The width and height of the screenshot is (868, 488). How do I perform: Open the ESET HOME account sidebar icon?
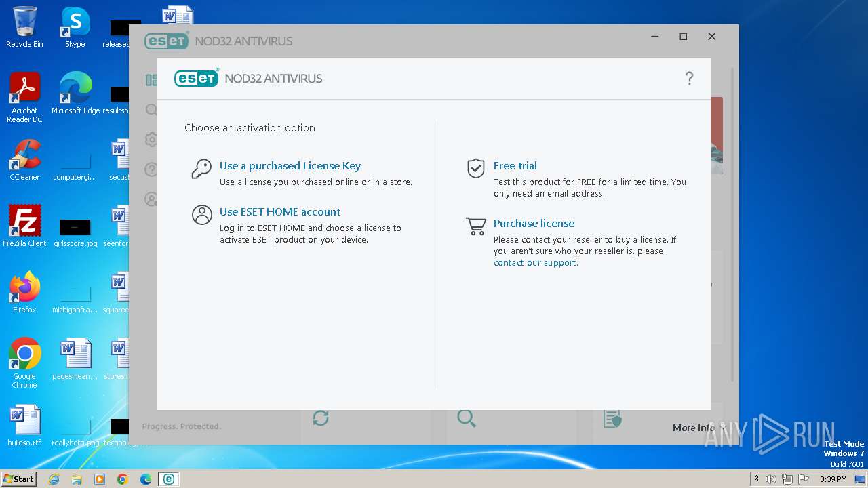coord(151,199)
